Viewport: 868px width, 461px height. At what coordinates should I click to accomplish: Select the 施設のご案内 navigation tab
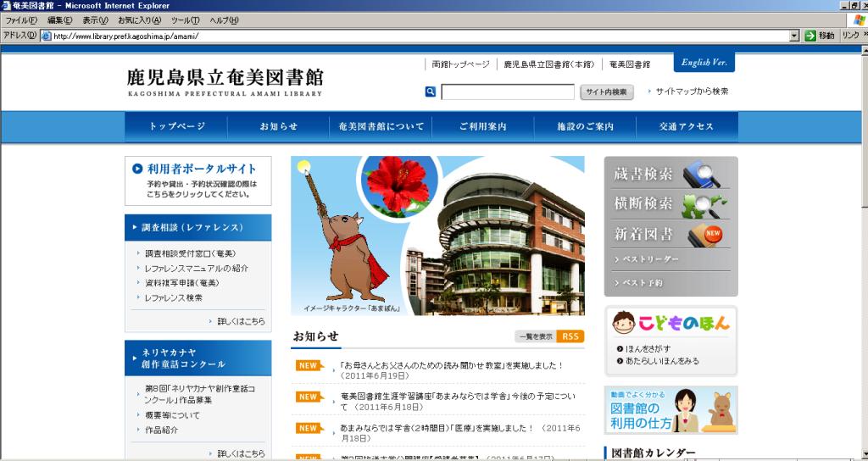[x=585, y=127]
